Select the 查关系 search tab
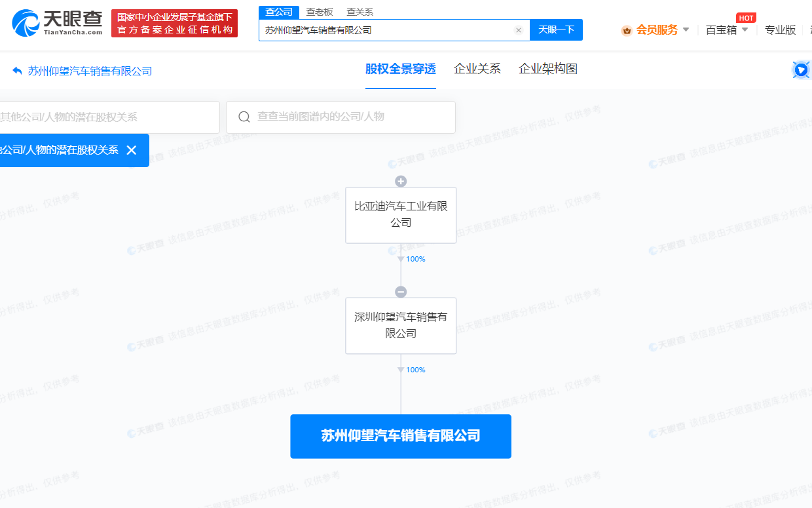 [360, 12]
